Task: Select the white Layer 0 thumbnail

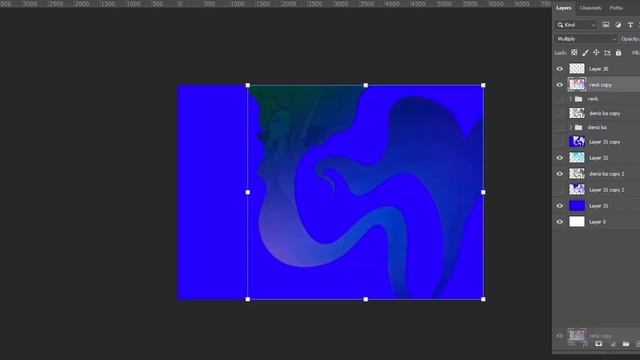Action: click(577, 222)
